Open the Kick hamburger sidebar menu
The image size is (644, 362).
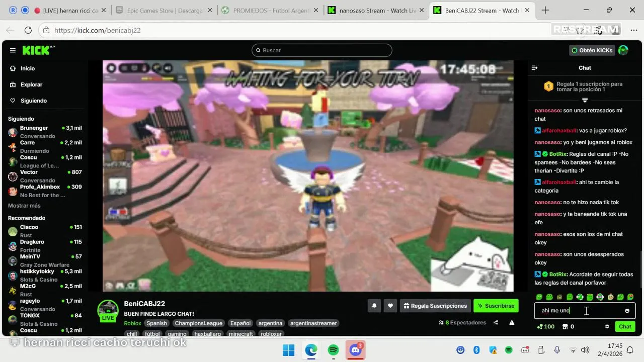pos(13,50)
